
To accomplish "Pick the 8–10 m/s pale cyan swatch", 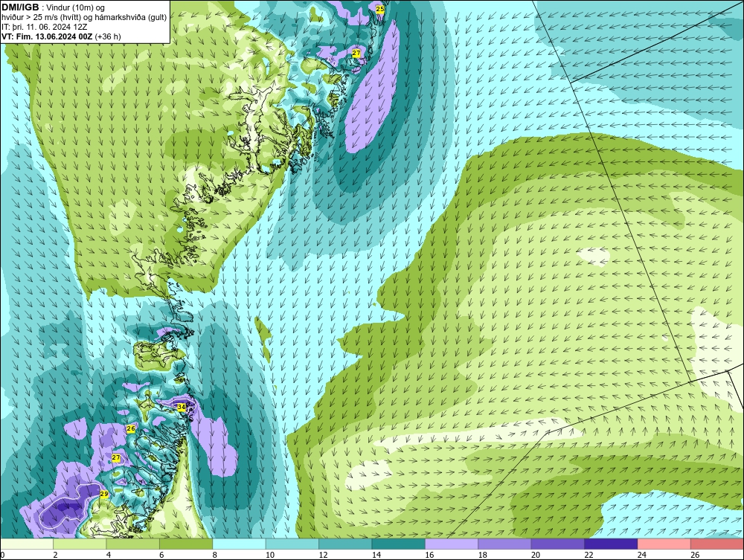I will tap(239, 544).
